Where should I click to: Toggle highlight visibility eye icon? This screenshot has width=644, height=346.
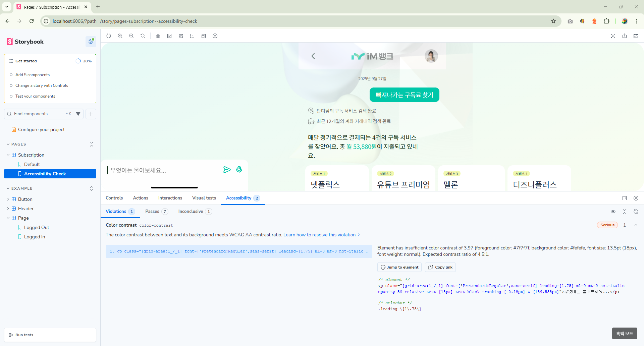pos(613,212)
